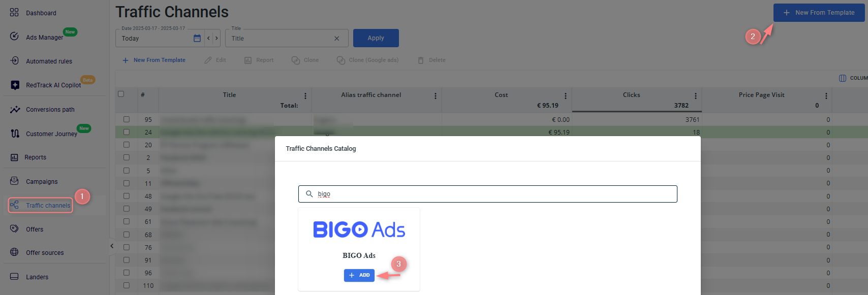Click the Report toolbar item
This screenshot has width=868, height=295.
[x=259, y=60]
